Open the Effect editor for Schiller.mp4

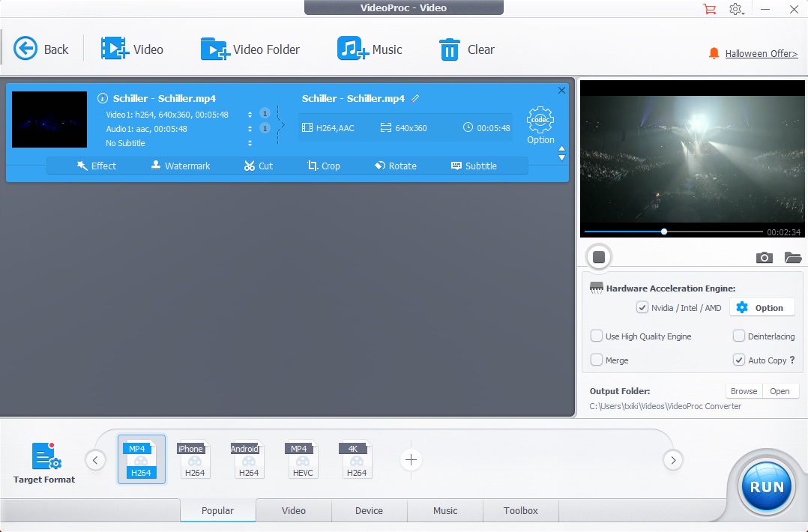click(x=97, y=166)
